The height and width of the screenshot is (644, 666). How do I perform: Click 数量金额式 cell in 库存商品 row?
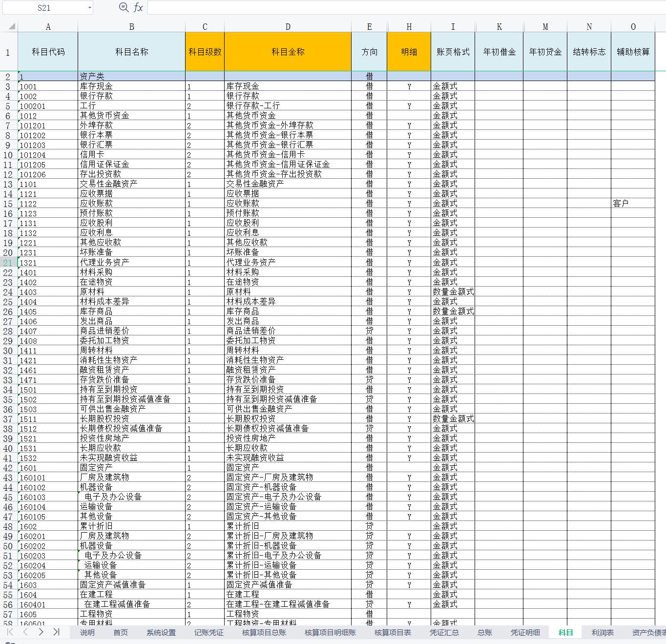click(453, 312)
